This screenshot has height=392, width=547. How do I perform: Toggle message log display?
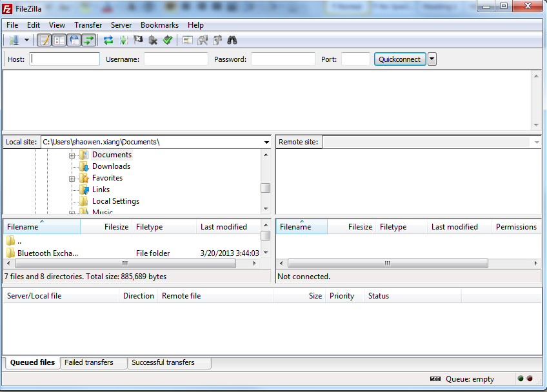(45, 41)
